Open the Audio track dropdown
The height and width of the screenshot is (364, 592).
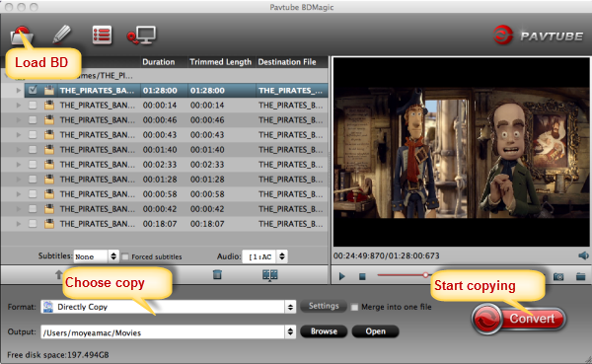[x=264, y=256]
